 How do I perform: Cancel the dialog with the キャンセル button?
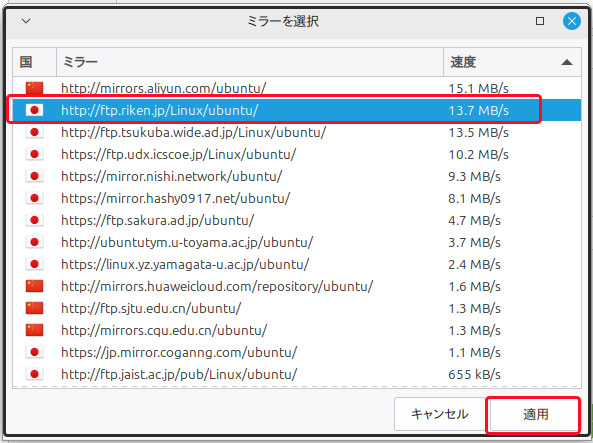click(439, 414)
